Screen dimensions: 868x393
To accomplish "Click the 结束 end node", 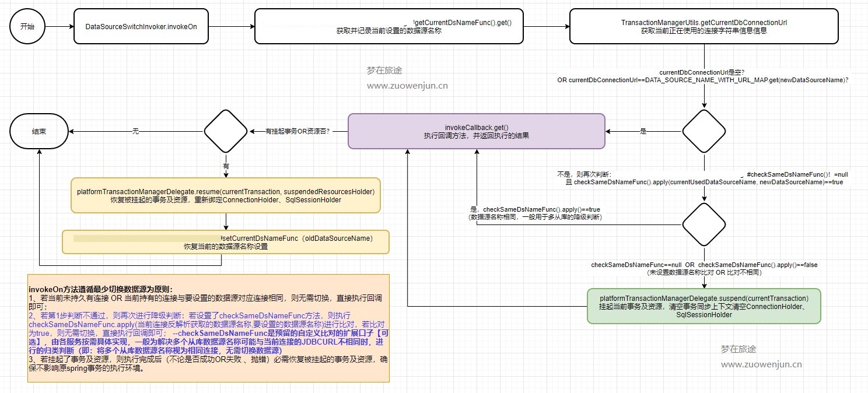I will coord(39,131).
